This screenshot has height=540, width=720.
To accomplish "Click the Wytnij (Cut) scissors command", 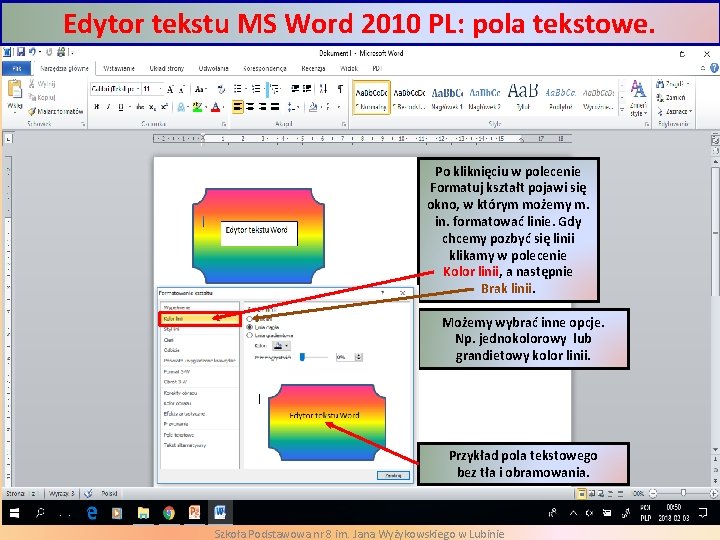I will pos(42,84).
